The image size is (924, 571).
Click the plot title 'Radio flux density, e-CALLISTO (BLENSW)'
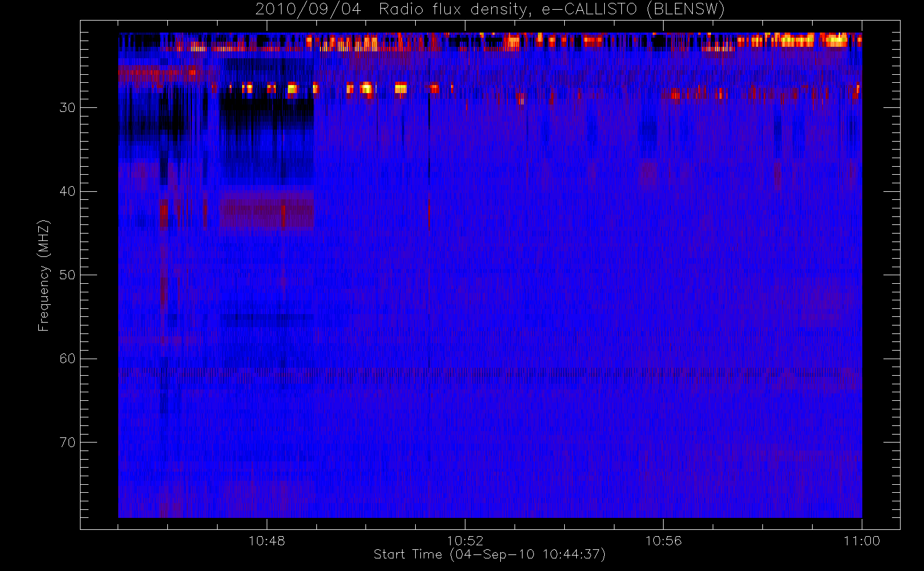point(552,10)
